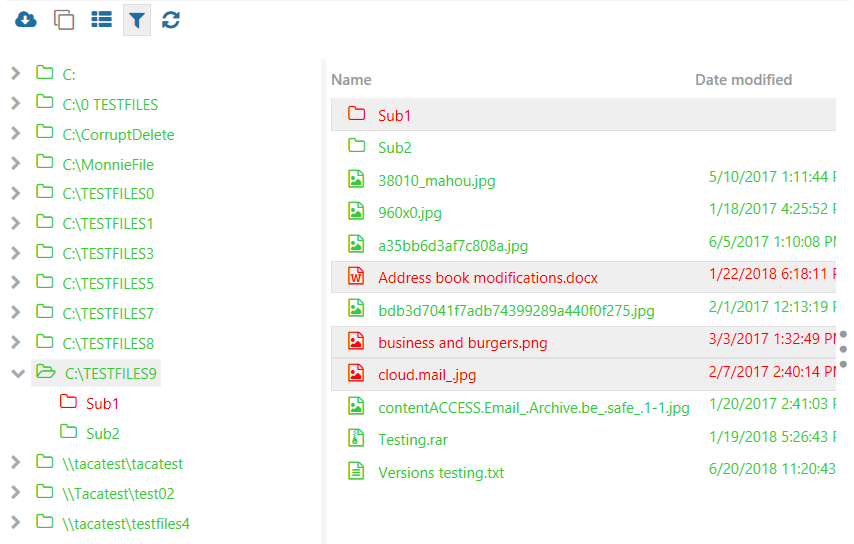Image resolution: width=854 pixels, height=544 pixels.
Task: Click the refresh arrows icon
Action: [x=171, y=20]
